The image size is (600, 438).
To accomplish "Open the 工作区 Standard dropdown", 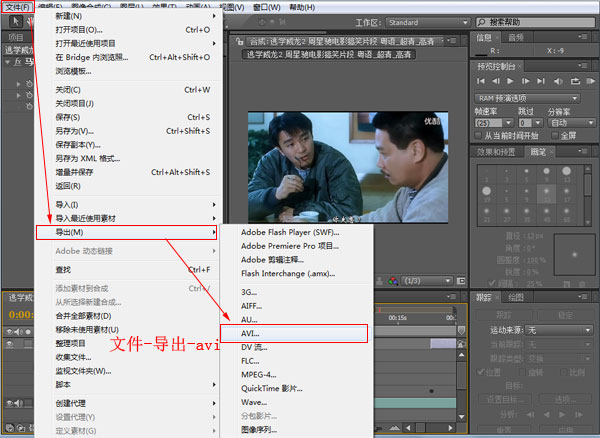I will pos(427,22).
